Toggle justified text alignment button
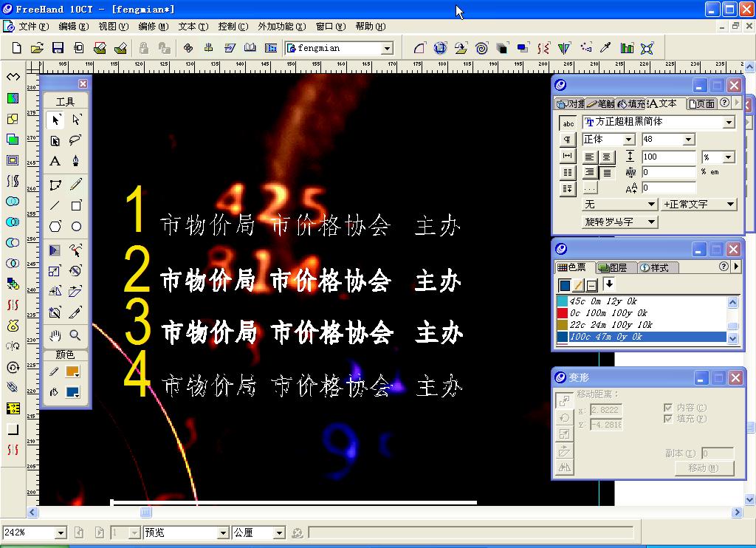Viewport: 756px width, 548px height. tap(607, 172)
